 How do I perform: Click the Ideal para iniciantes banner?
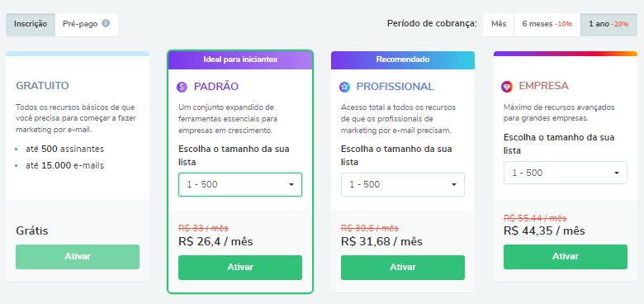click(x=240, y=59)
